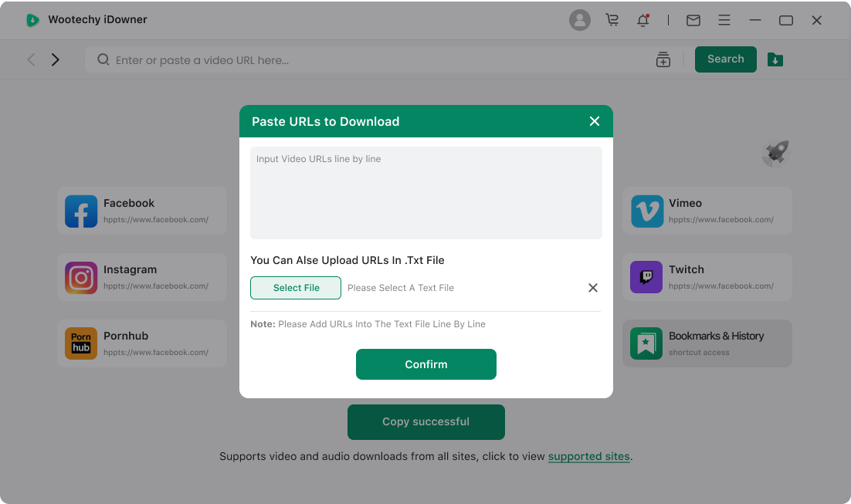Viewport: 851px width, 504px height.
Task: Click the mail envelope icon
Action: [693, 21]
